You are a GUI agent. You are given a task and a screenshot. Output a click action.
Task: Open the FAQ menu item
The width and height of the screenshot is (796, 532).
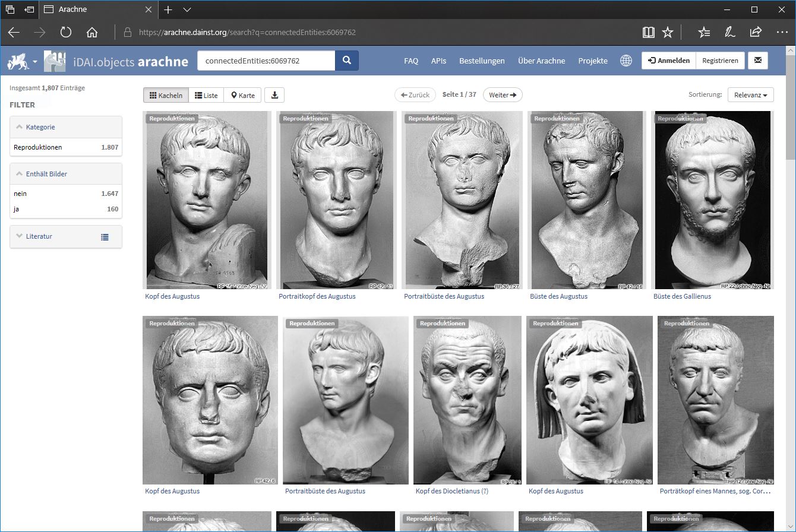tap(411, 61)
